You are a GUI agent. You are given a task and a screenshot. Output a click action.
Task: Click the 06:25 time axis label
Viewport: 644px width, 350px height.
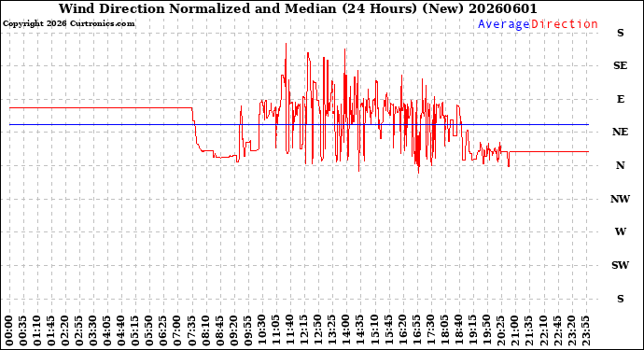(163, 331)
